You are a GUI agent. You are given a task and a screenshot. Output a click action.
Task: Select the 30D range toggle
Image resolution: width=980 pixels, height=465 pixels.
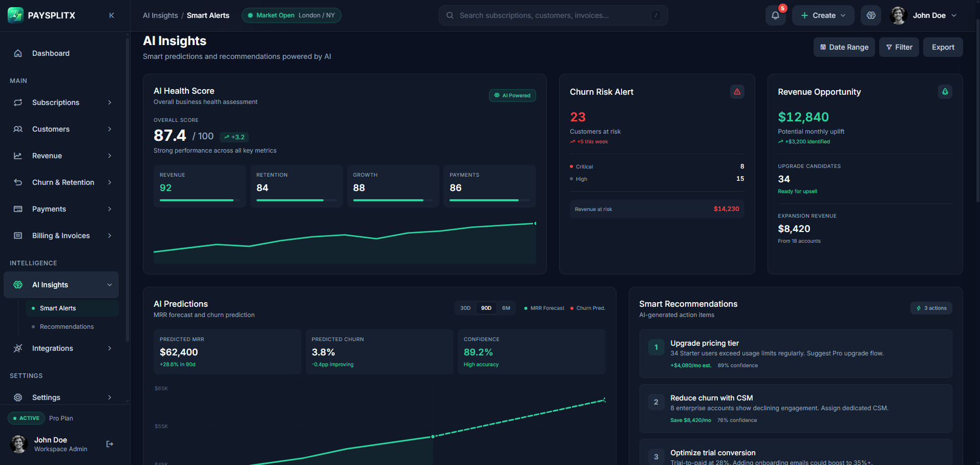tap(465, 308)
